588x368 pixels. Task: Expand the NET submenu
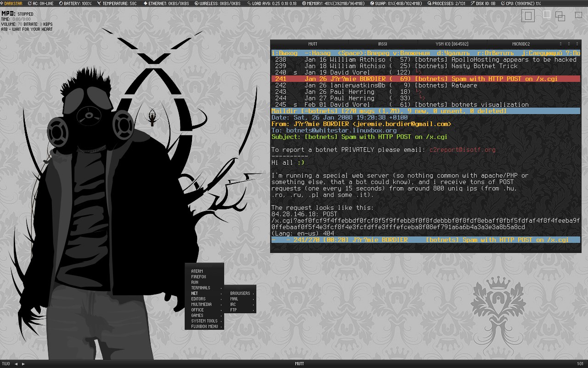205,293
